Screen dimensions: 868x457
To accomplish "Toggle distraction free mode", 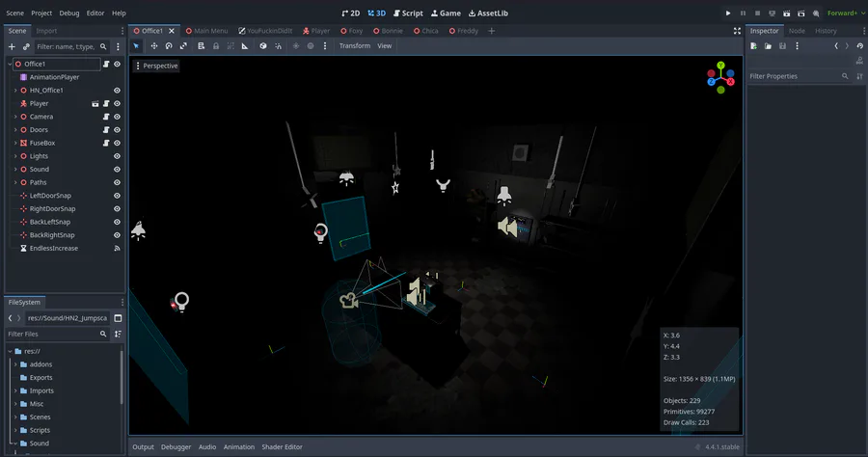I will (737, 31).
